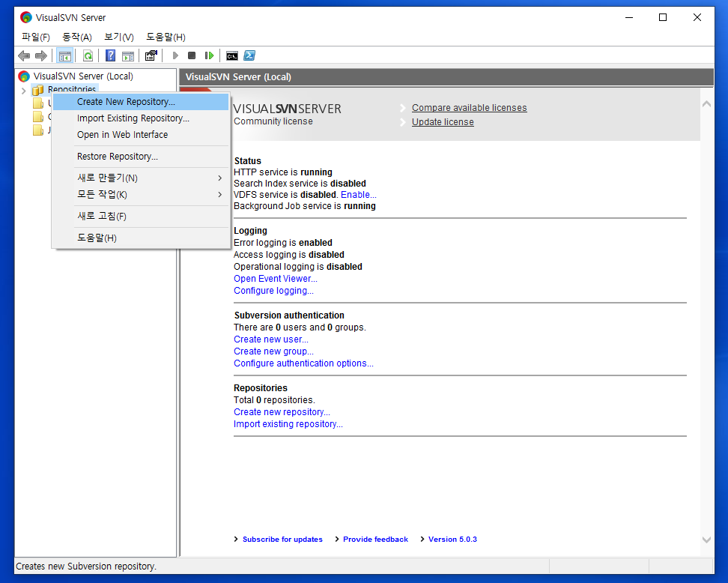Click Create new user... link
Image resolution: width=728 pixels, height=583 pixels.
[270, 339]
